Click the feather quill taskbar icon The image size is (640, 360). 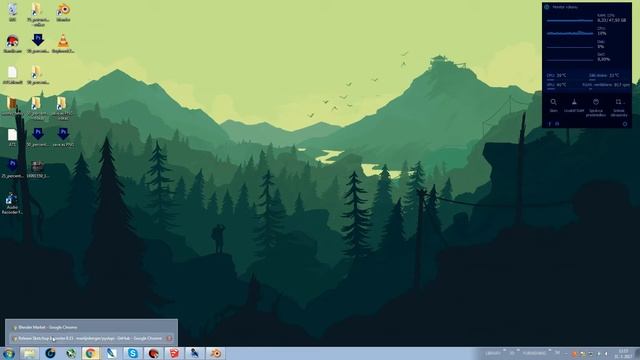tap(111, 353)
